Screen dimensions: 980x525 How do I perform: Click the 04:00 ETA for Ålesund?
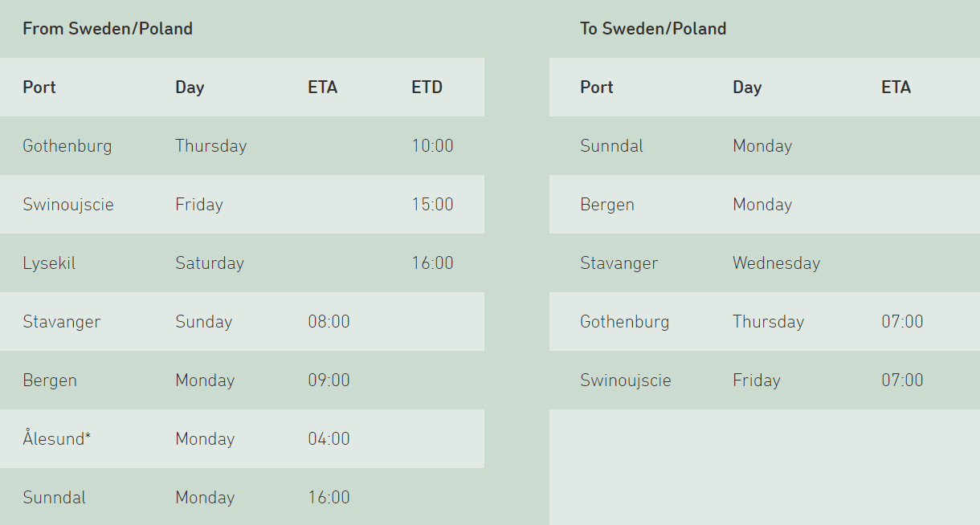(x=329, y=439)
